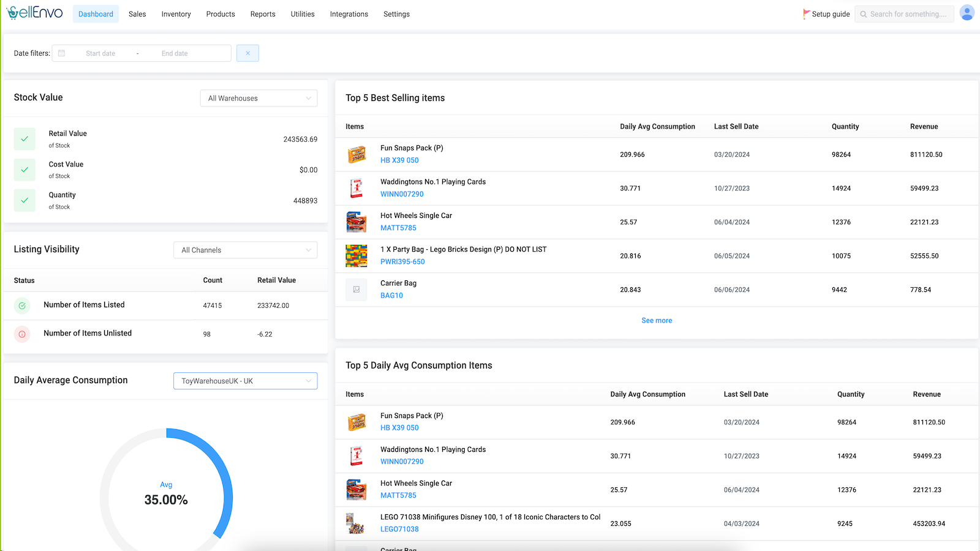Click the calendar icon in date filter

coord(62,53)
